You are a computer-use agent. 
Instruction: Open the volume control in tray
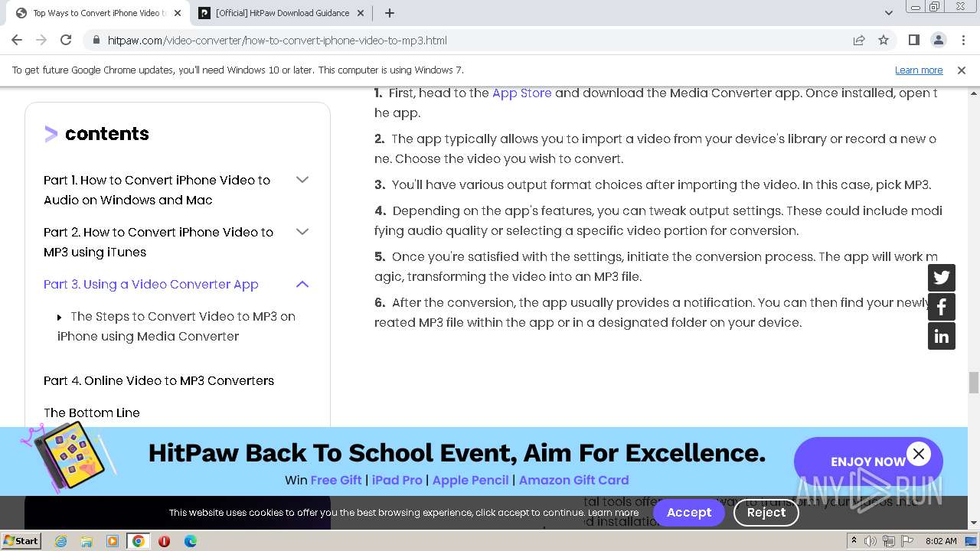(870, 541)
